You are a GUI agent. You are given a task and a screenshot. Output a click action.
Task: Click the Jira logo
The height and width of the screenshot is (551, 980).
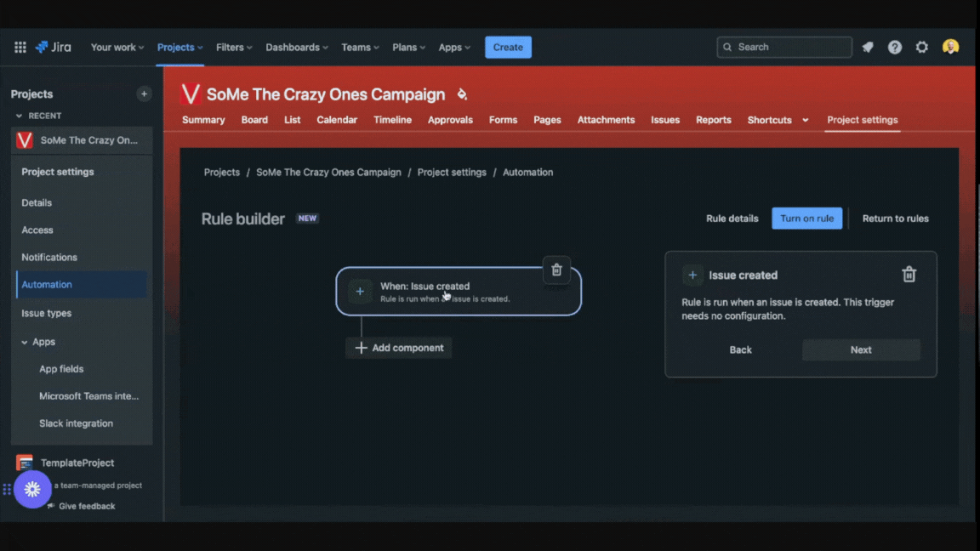click(53, 47)
